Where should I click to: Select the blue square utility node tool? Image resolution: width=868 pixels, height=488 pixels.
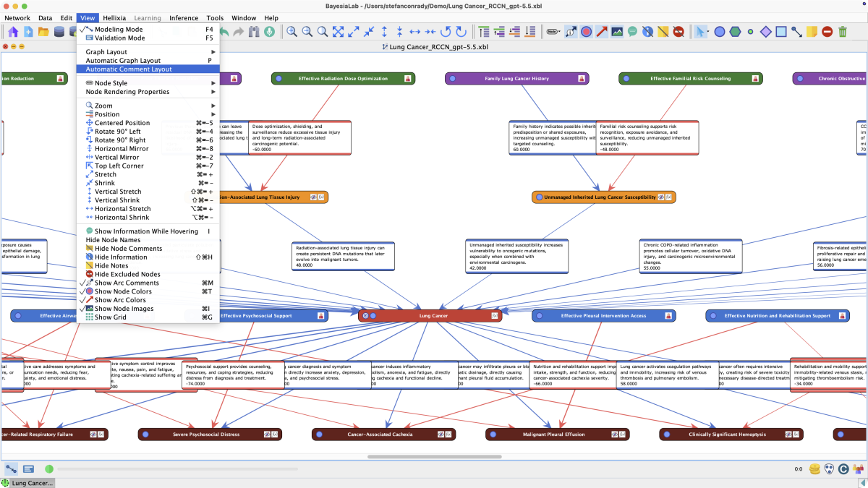point(781,32)
